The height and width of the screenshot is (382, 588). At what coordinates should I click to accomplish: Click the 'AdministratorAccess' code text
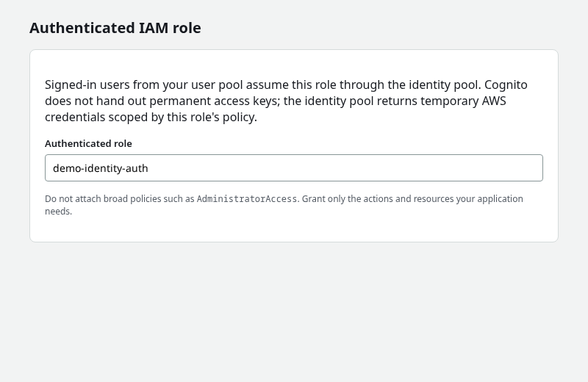[247, 199]
